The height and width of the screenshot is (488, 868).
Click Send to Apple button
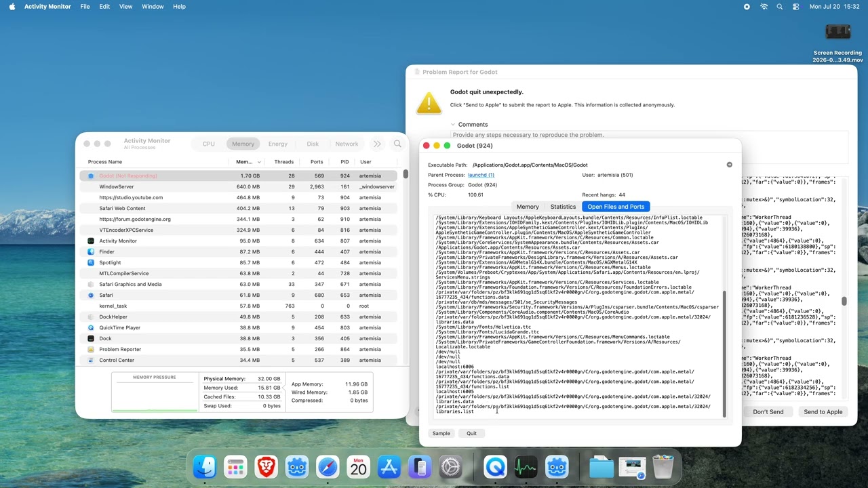tap(823, 412)
